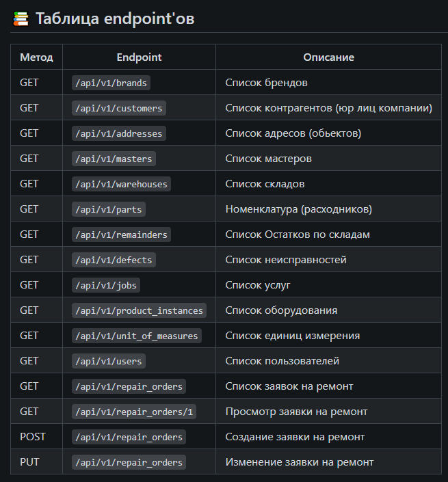Select the /api/v1/warehouses endpoint code
Screen dimensions: 448x482
121,184
